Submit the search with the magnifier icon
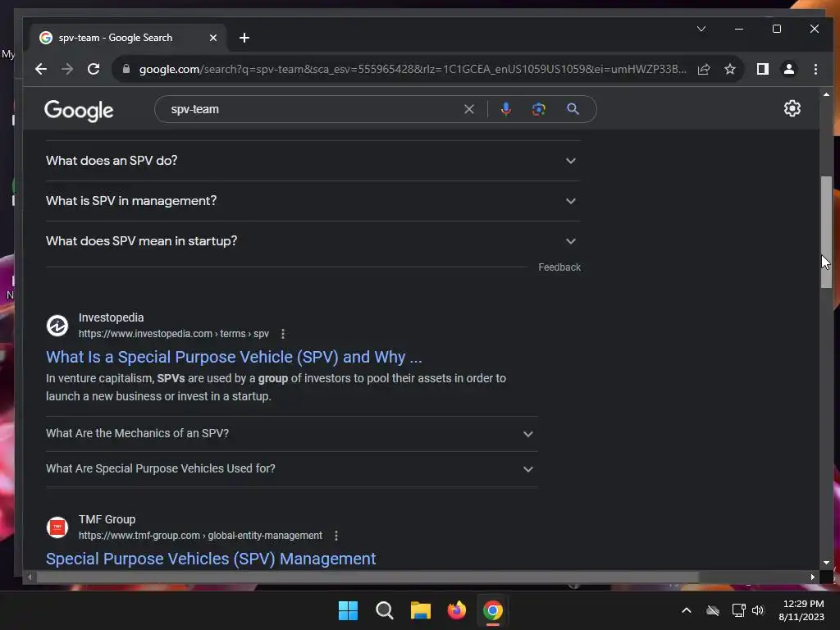840x630 pixels. (573, 109)
